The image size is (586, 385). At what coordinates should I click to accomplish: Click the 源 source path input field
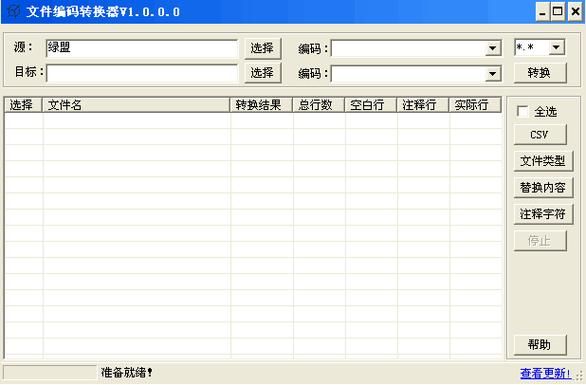click(142, 48)
